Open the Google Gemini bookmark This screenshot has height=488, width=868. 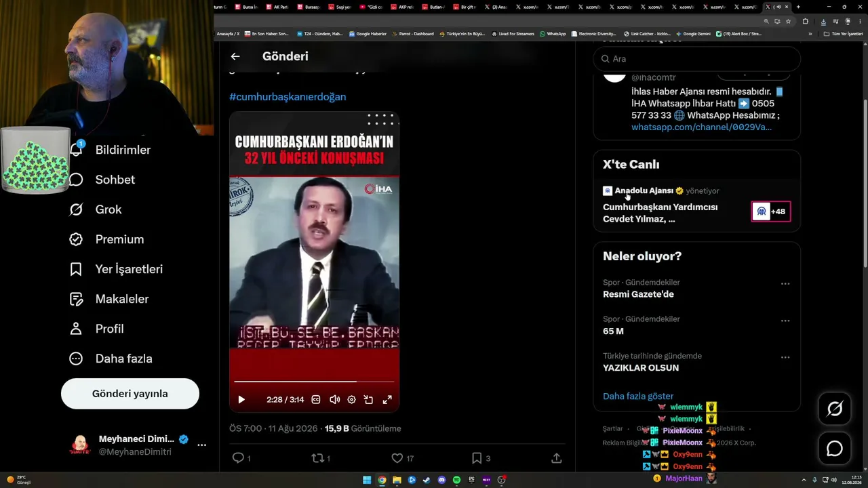click(694, 33)
